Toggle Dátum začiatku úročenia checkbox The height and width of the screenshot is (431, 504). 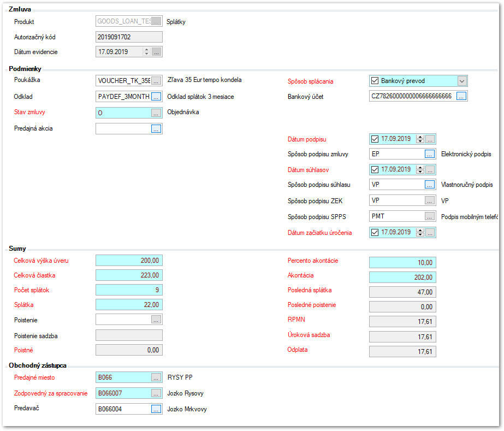coord(375,232)
